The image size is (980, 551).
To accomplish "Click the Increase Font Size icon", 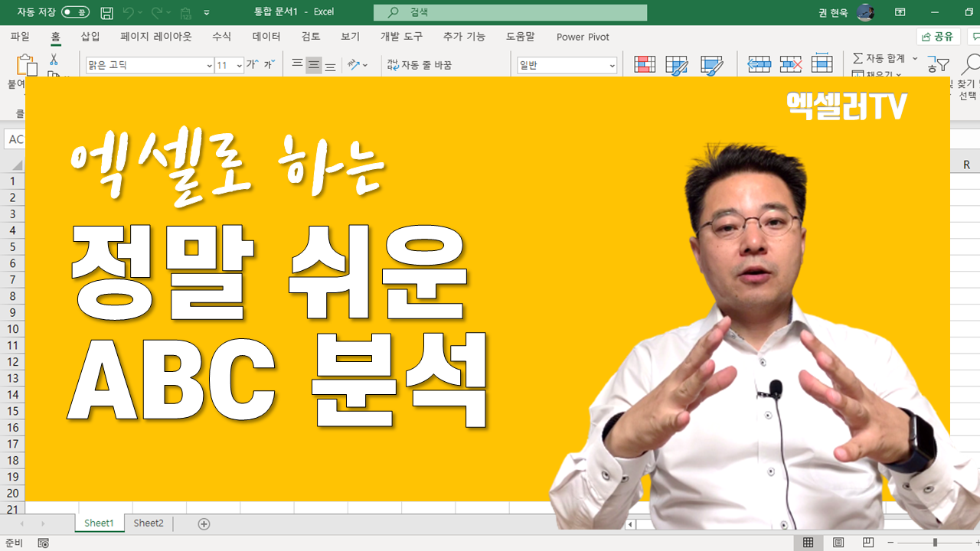I will [252, 65].
